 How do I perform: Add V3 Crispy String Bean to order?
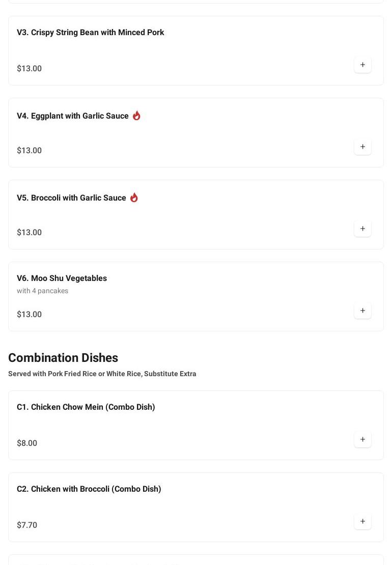tap(362, 65)
